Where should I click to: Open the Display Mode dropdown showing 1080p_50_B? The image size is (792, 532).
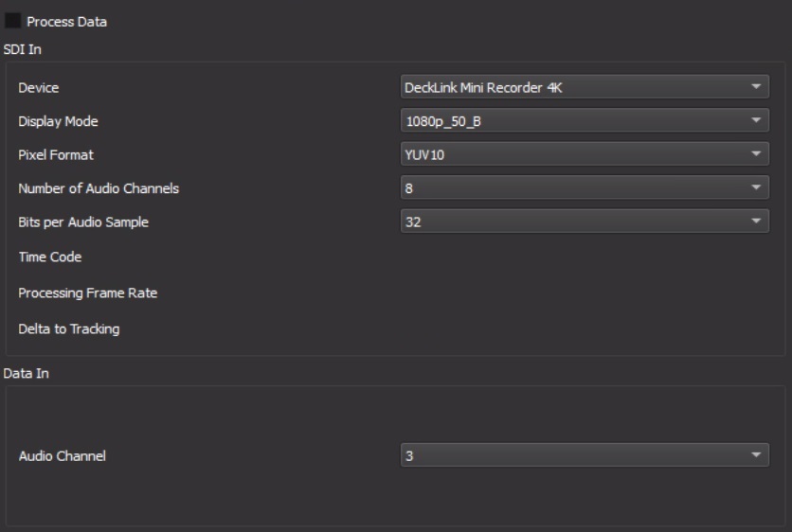pyautogui.click(x=584, y=121)
